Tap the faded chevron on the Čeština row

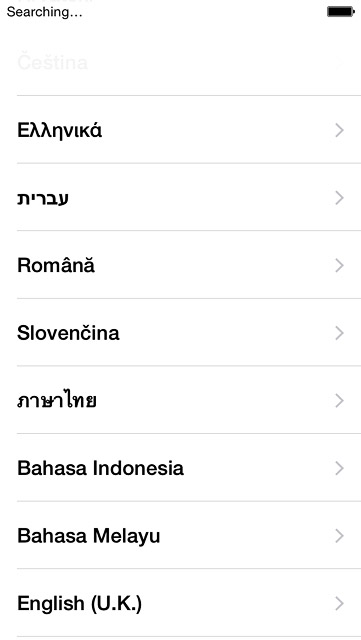tap(339, 63)
